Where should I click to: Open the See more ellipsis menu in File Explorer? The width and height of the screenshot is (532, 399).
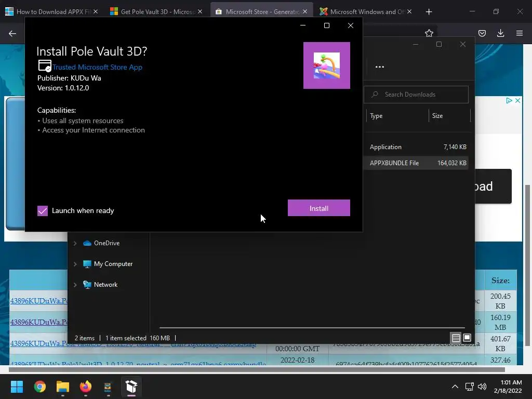coord(380,67)
